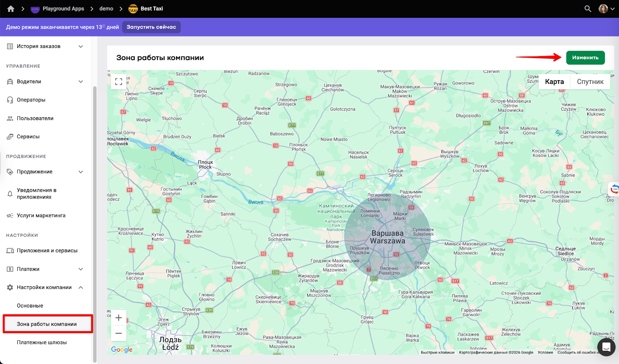
Task: Toggle fullscreen map view
Action: [119, 82]
